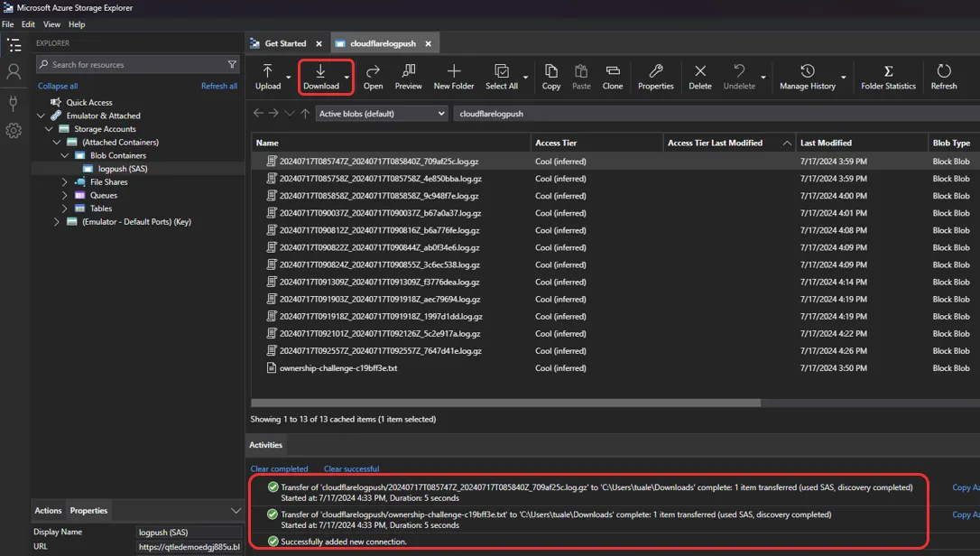Open the Active blobs (default) dropdown
Image resolution: width=980 pixels, height=556 pixels.
click(381, 114)
